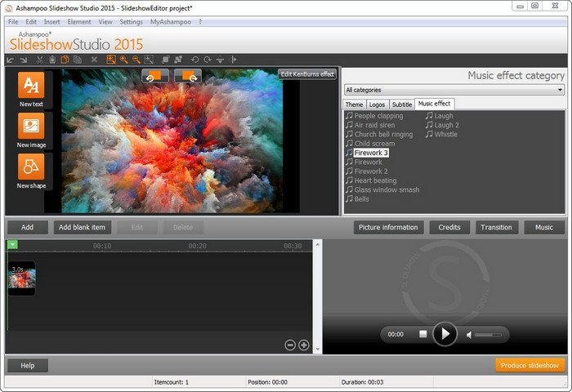Screen dimensions: 572x392
Task: Click Produce slideshow
Action: point(530,365)
